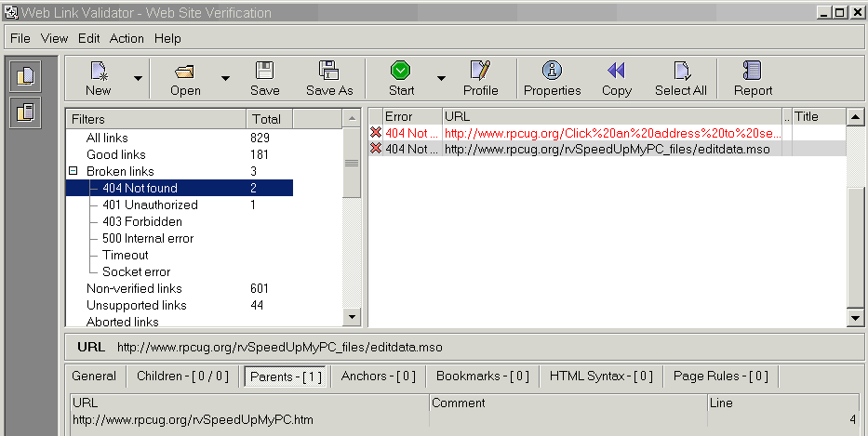Click the Save floppy disk icon

[x=264, y=71]
